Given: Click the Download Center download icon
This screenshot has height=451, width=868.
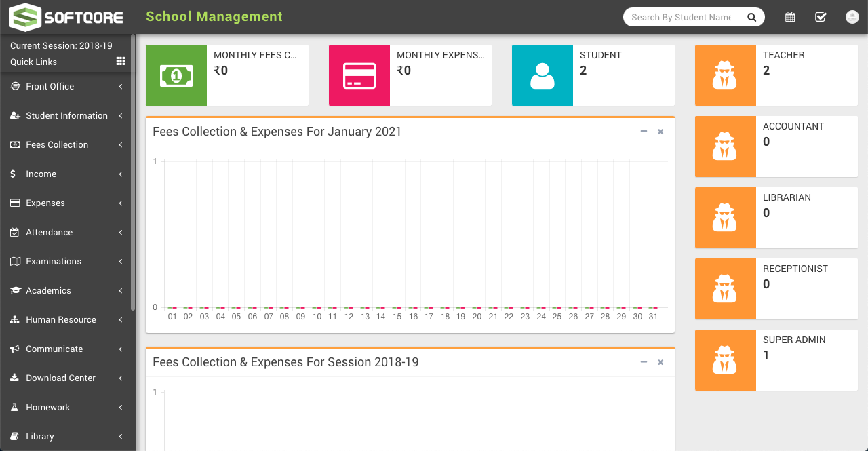Looking at the screenshot, I should point(15,378).
